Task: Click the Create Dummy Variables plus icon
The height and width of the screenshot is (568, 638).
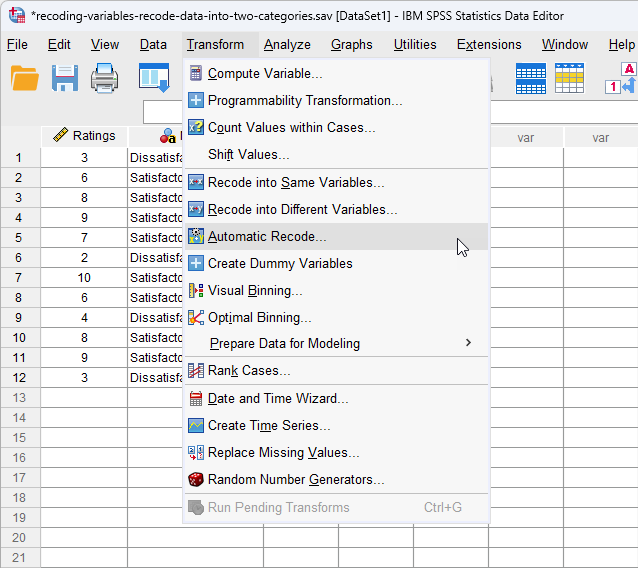Action: pos(196,263)
